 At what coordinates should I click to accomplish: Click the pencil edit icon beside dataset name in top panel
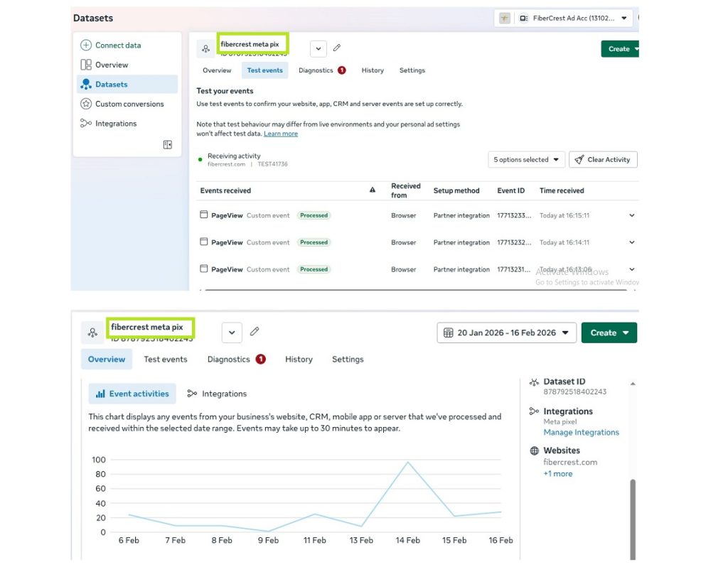click(337, 48)
